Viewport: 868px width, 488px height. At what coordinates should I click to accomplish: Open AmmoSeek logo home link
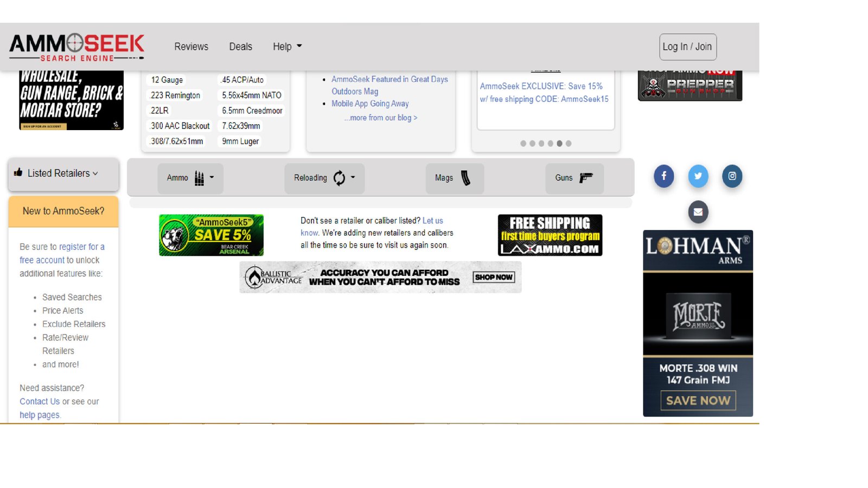(76, 47)
